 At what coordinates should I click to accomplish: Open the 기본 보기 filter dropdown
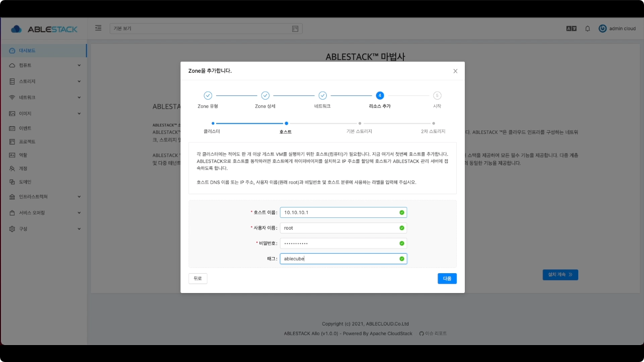206,29
